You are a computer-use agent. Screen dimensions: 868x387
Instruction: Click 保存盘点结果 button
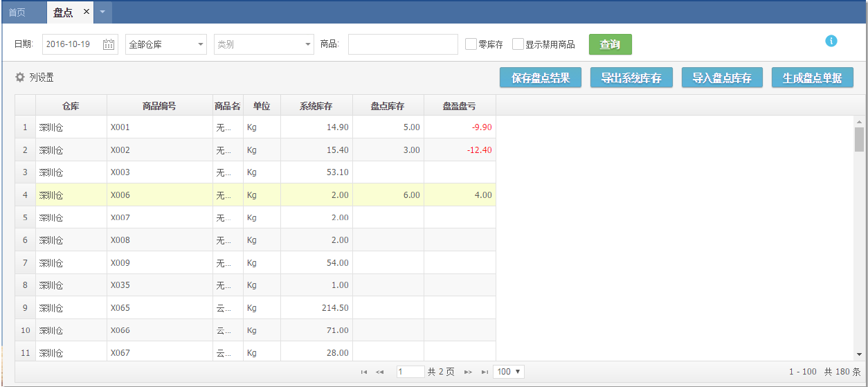pyautogui.click(x=541, y=78)
